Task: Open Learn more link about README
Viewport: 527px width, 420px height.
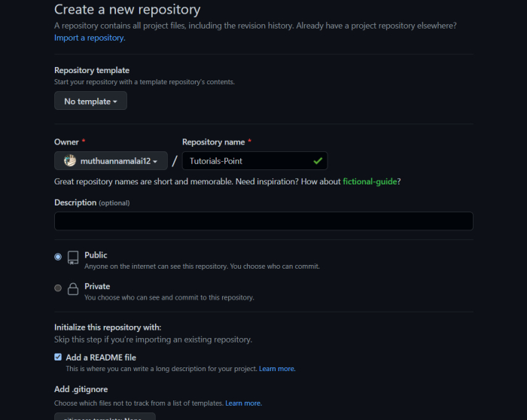Action: click(277, 369)
